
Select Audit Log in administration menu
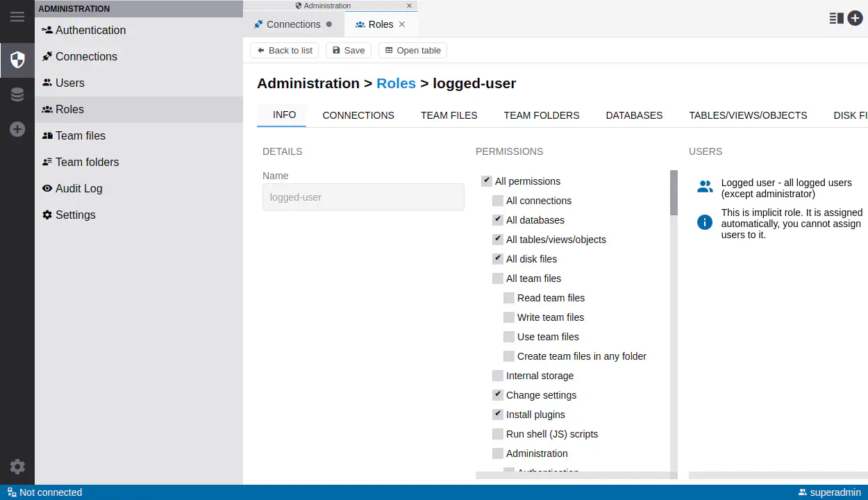coord(78,188)
